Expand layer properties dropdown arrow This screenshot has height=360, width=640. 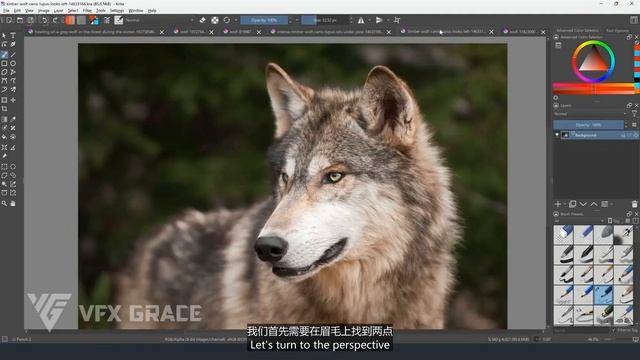click(x=611, y=204)
